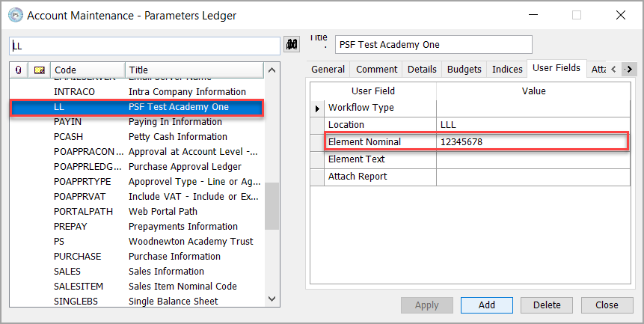Sort the list by the Code column header
Image resolution: width=644 pixels, height=324 pixels.
click(x=87, y=70)
